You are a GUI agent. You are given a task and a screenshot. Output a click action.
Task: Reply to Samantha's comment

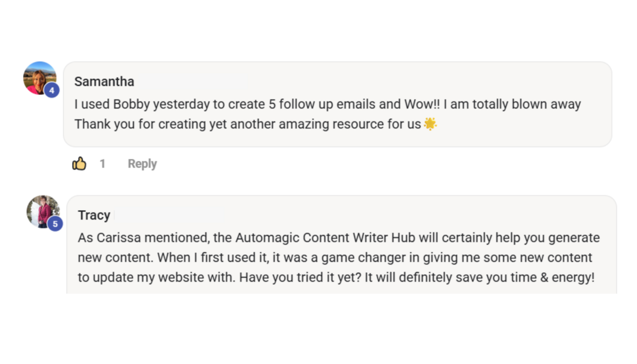[142, 164]
